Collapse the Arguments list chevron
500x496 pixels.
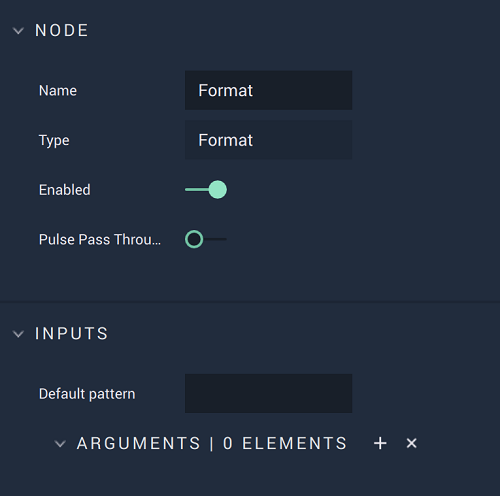tap(60, 444)
